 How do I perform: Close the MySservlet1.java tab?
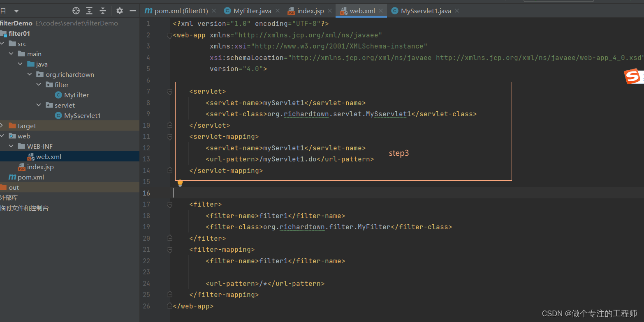click(x=457, y=11)
